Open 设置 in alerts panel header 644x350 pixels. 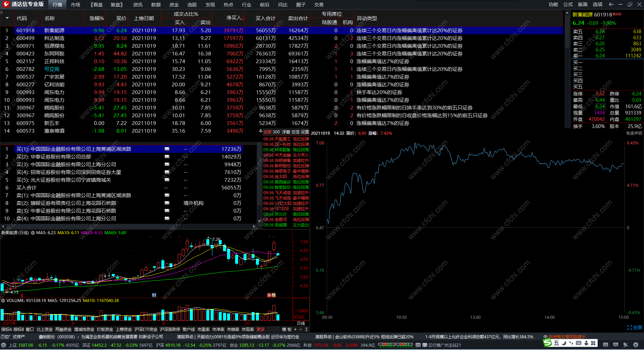[305, 132]
